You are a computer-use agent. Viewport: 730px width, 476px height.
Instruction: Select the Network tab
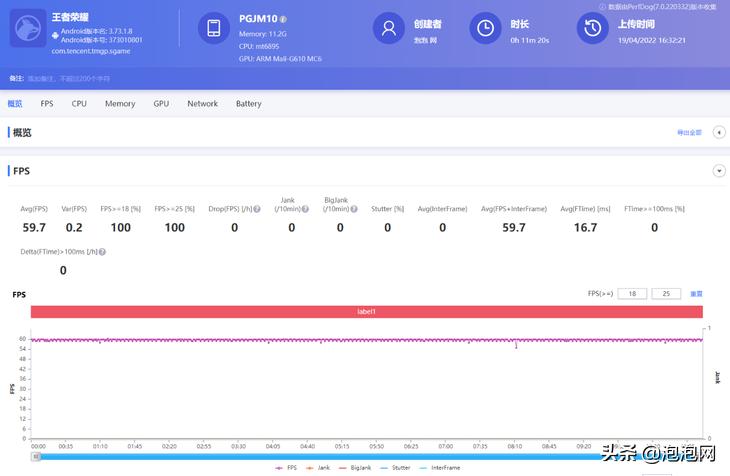202,104
